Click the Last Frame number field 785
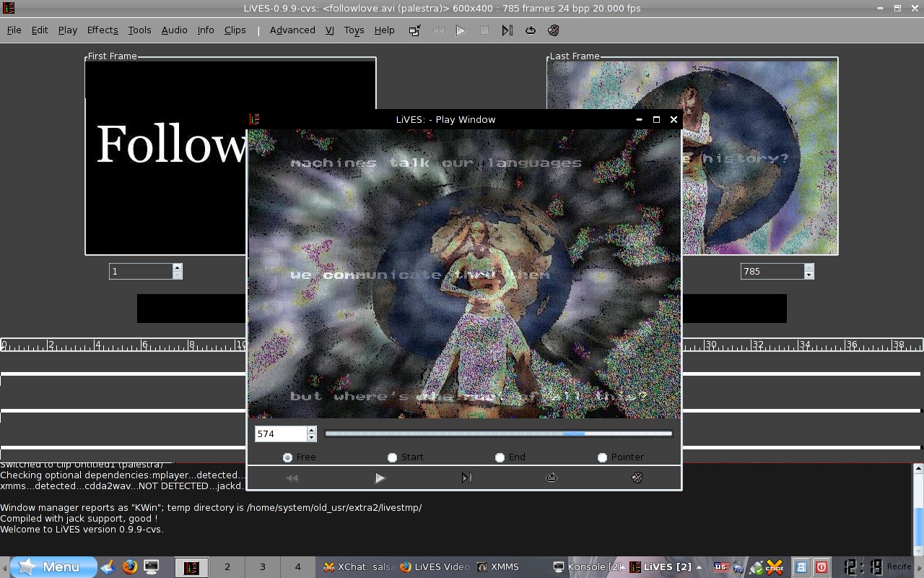This screenshot has width=924, height=578. click(772, 272)
